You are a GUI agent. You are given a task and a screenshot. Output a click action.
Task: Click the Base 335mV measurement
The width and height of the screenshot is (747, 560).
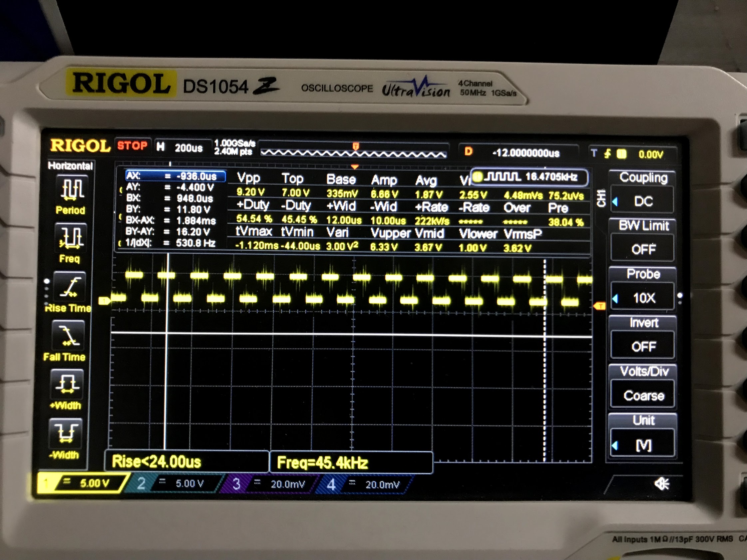click(x=342, y=186)
